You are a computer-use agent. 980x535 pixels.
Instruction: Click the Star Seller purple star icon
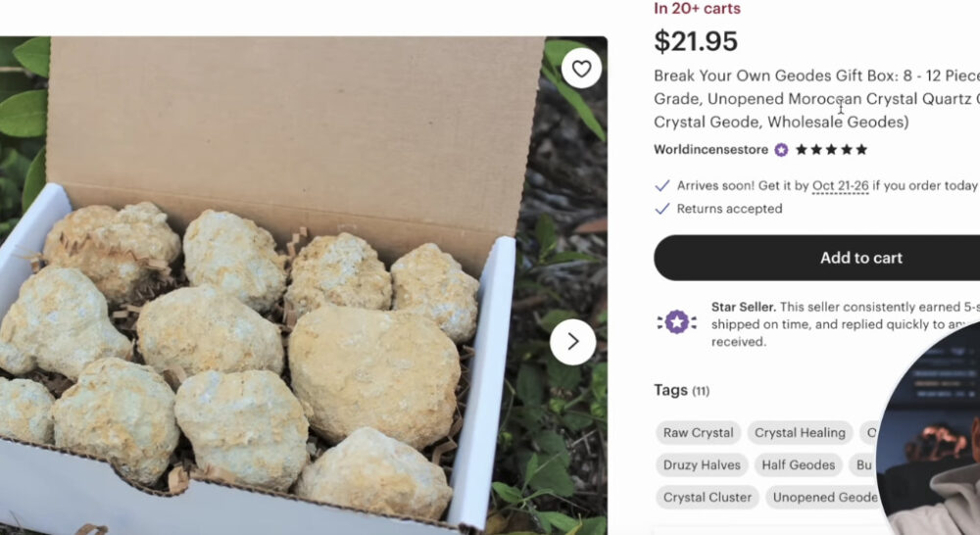[x=676, y=322]
